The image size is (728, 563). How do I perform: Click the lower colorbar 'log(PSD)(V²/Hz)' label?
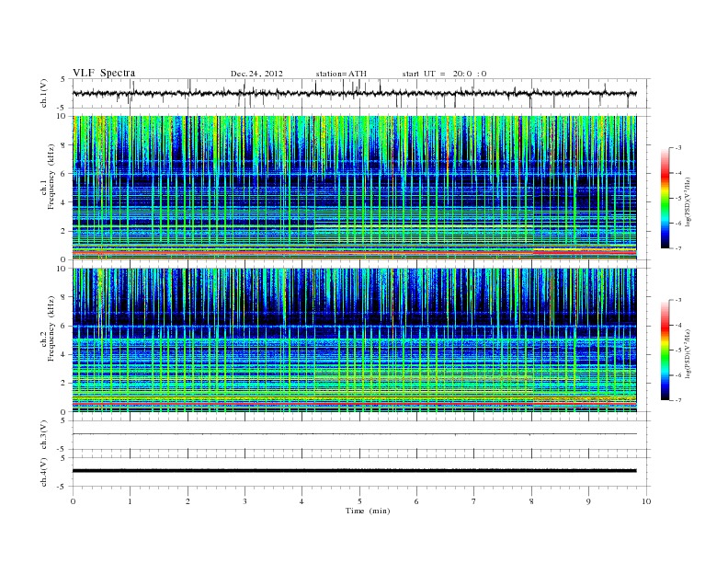click(x=689, y=353)
